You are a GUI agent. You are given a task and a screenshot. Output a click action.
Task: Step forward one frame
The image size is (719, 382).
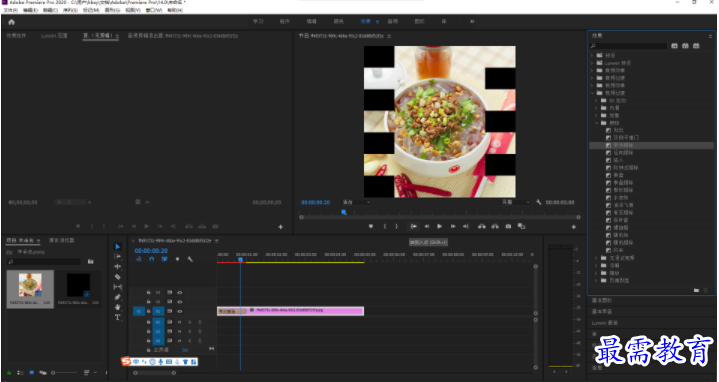[453, 226]
